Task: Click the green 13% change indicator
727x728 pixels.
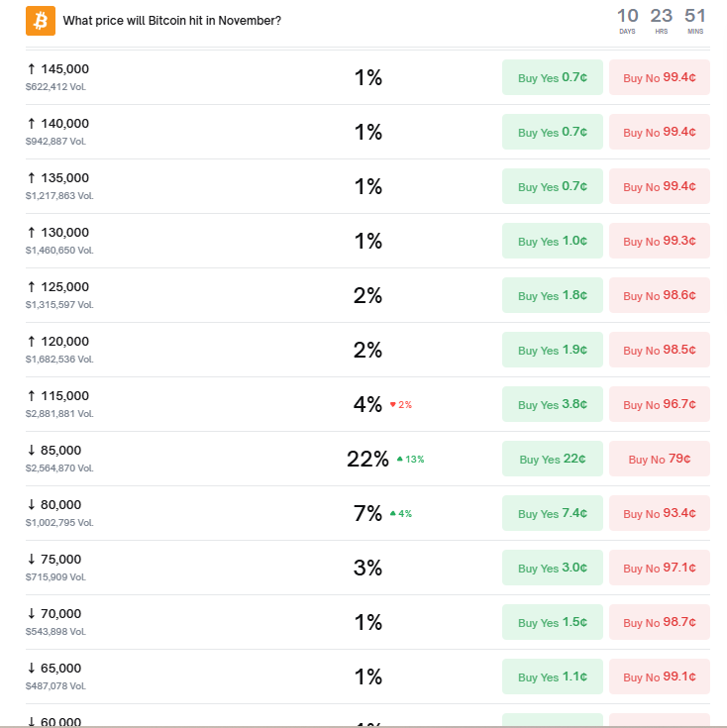Action: point(410,460)
